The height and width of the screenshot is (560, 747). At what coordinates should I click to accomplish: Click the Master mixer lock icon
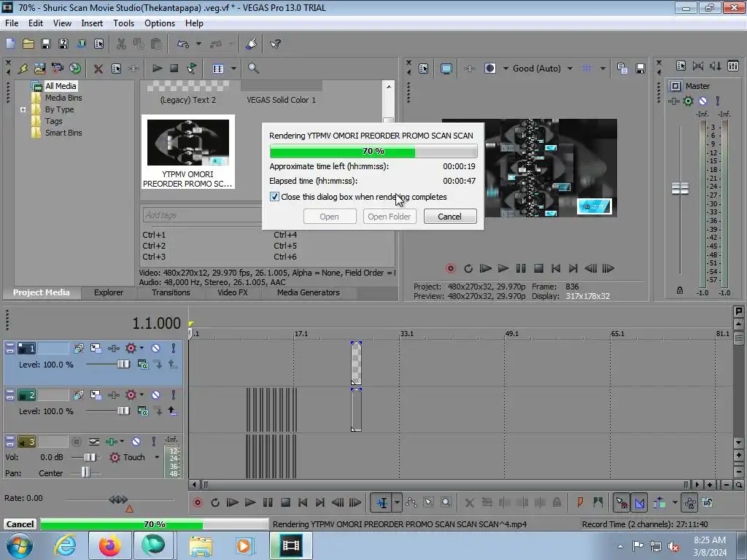click(x=680, y=290)
